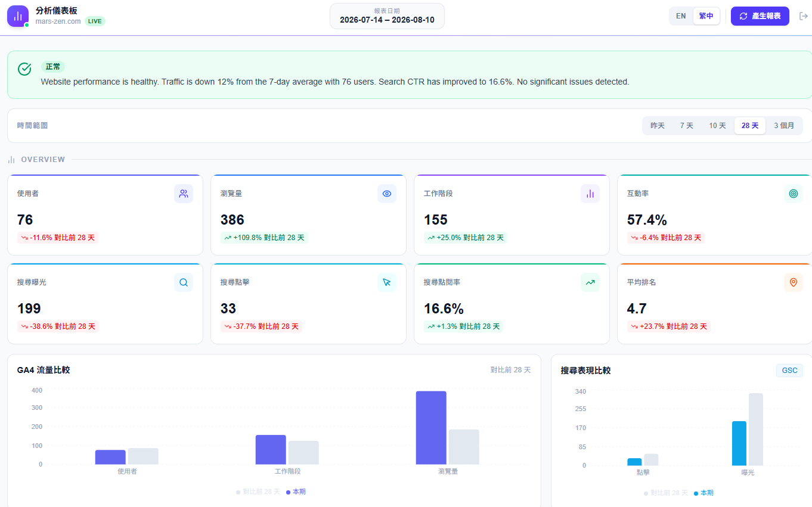This screenshot has height=507, width=812.
Task: Click the 正常 status tag
Action: point(53,67)
